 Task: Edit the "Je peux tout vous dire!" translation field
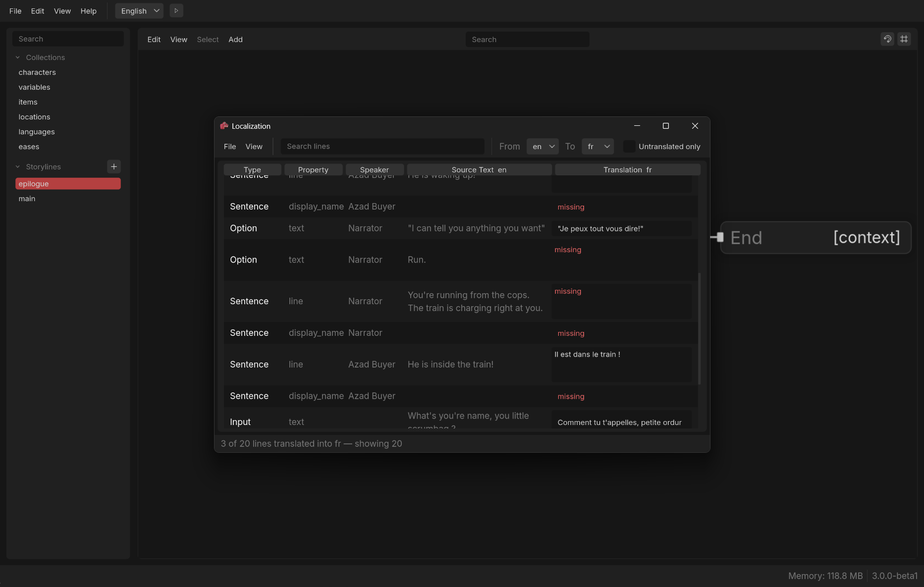coord(622,228)
